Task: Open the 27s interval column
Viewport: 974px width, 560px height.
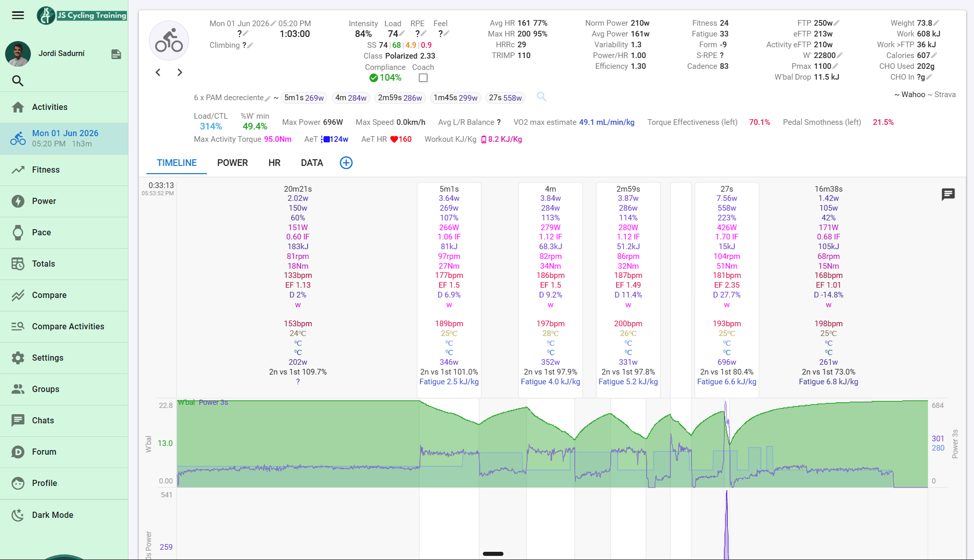Action: point(726,290)
